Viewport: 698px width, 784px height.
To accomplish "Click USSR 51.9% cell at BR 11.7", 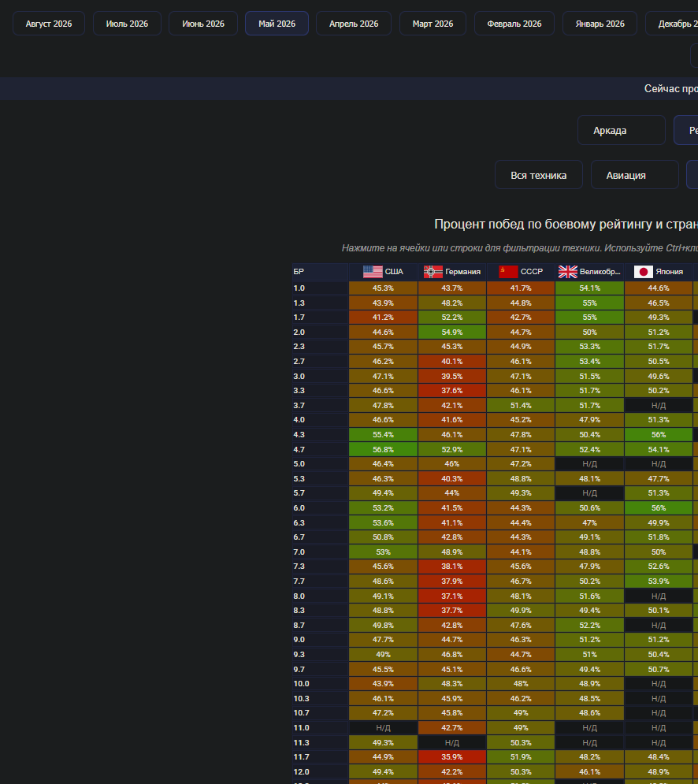I will [521, 757].
